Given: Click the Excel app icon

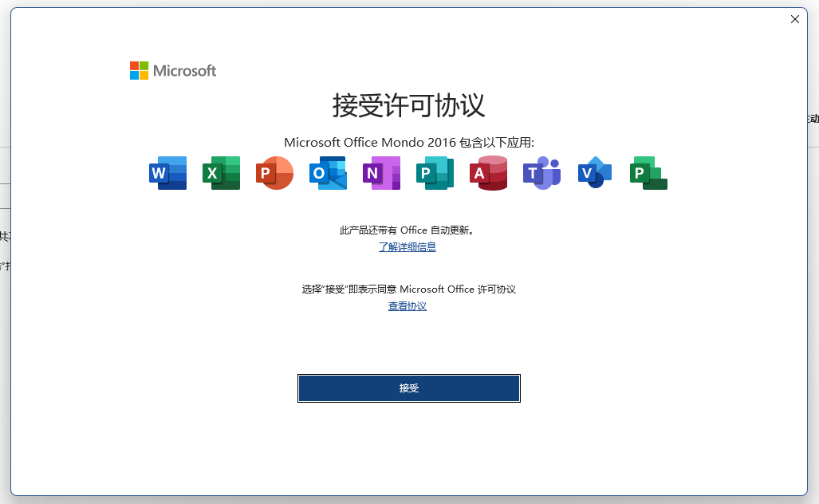Looking at the screenshot, I should 222,173.
